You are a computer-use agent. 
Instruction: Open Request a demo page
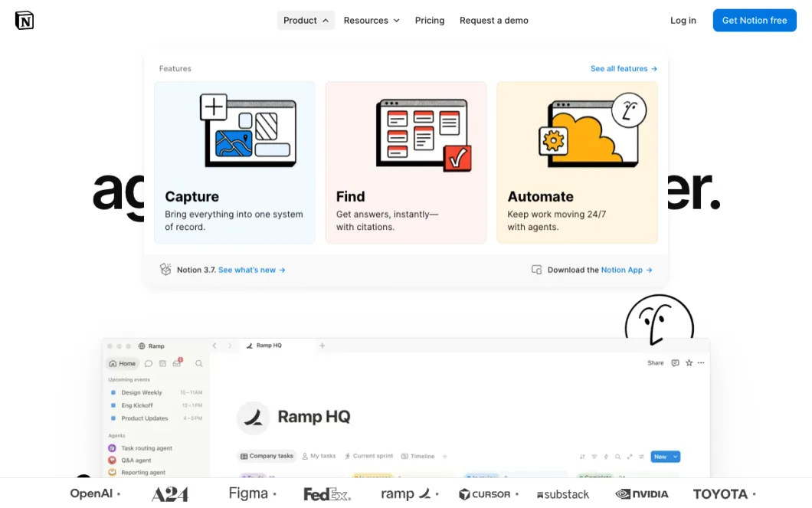pos(493,20)
